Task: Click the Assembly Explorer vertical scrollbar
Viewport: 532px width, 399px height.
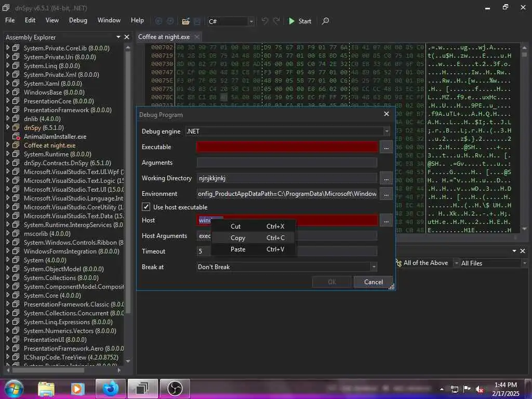Action: click(x=128, y=204)
